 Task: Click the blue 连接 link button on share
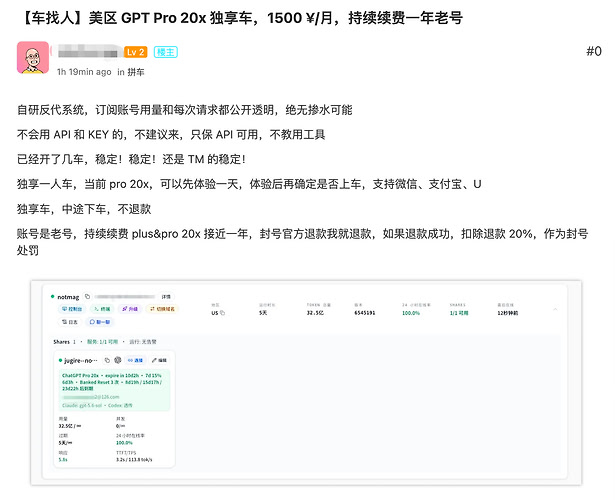135,360
